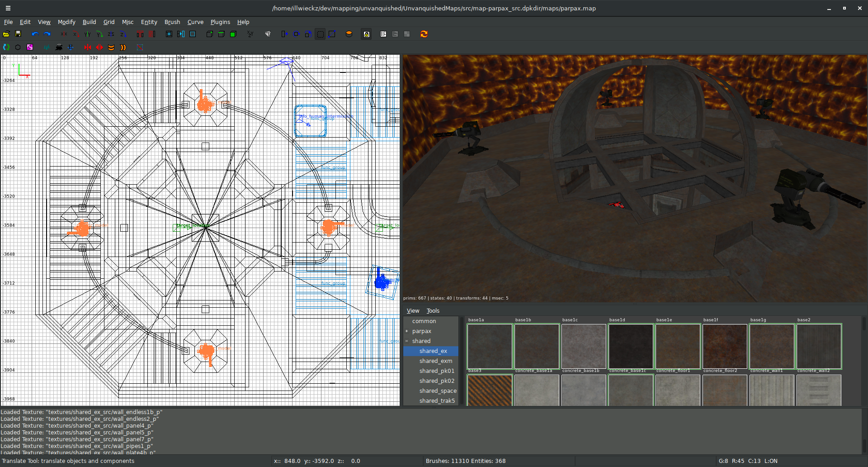Viewport: 868px width, 467px height.
Task: Toggle the Translate tool button
Action: click(284, 34)
